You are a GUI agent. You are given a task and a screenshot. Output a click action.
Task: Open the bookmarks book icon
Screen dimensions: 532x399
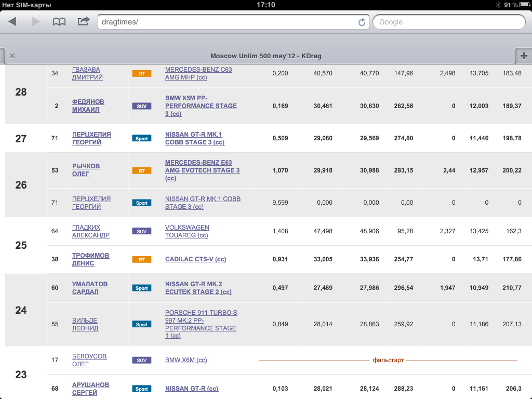(x=59, y=22)
